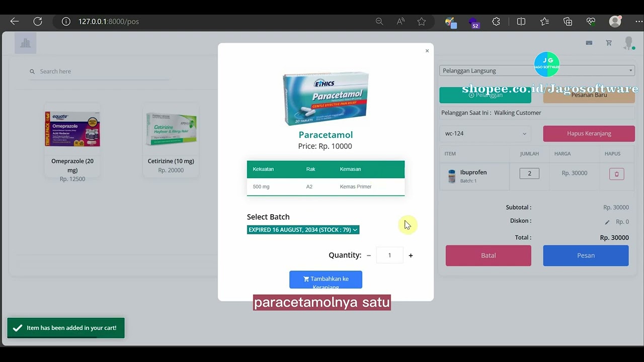
Task: Click the Ibuprofen jumlah quantity field
Action: pyautogui.click(x=529, y=173)
